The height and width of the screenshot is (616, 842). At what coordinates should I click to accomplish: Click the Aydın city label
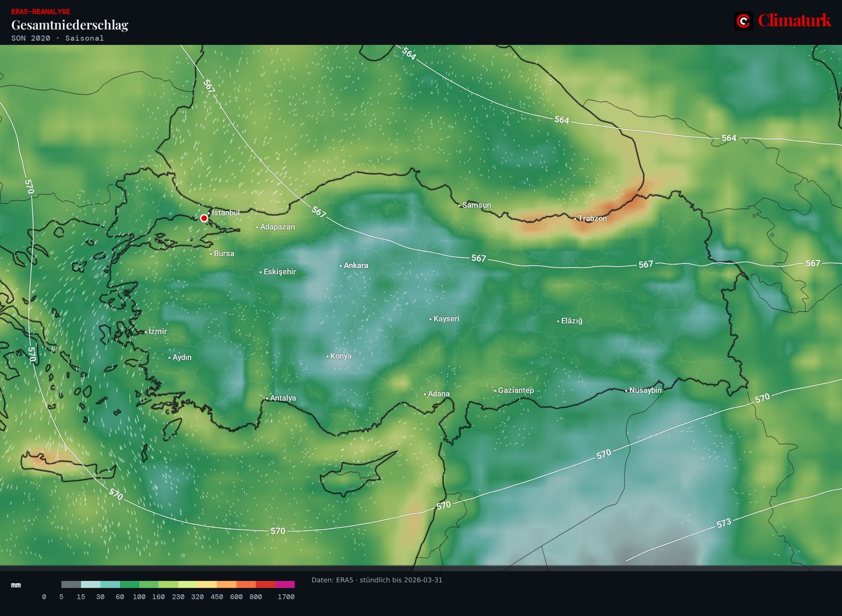pyautogui.click(x=182, y=357)
